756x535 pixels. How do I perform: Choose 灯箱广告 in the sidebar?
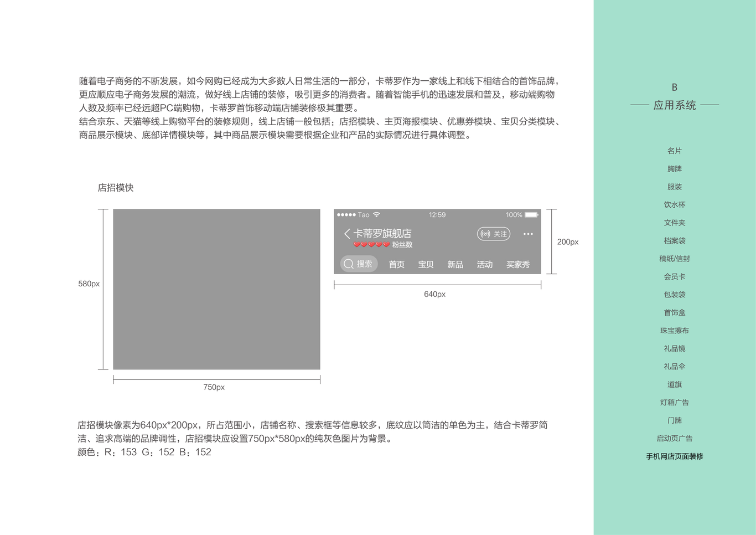click(675, 403)
